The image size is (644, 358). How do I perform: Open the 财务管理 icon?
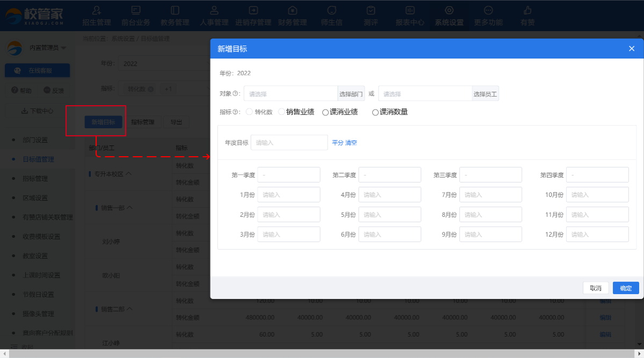click(292, 10)
